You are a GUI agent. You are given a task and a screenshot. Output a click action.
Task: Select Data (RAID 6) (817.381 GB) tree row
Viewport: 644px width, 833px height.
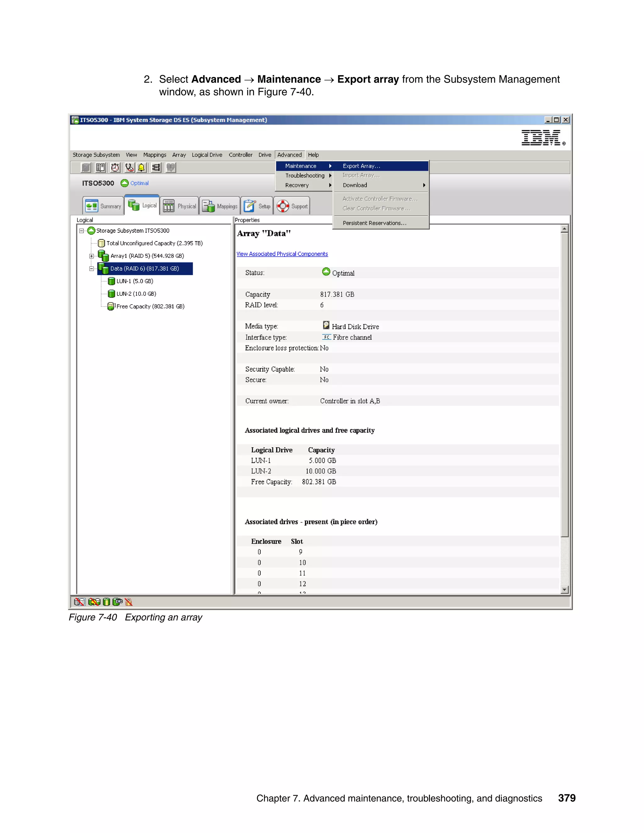(x=145, y=268)
